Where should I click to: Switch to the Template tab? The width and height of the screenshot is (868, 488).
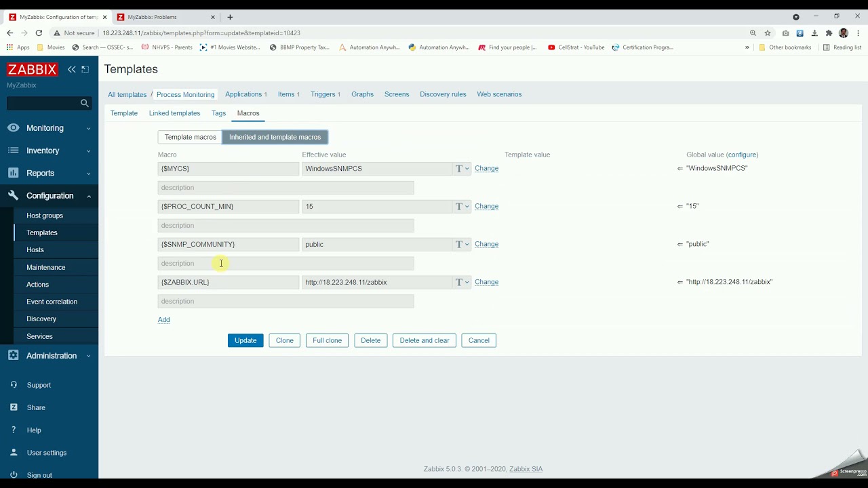click(x=124, y=113)
